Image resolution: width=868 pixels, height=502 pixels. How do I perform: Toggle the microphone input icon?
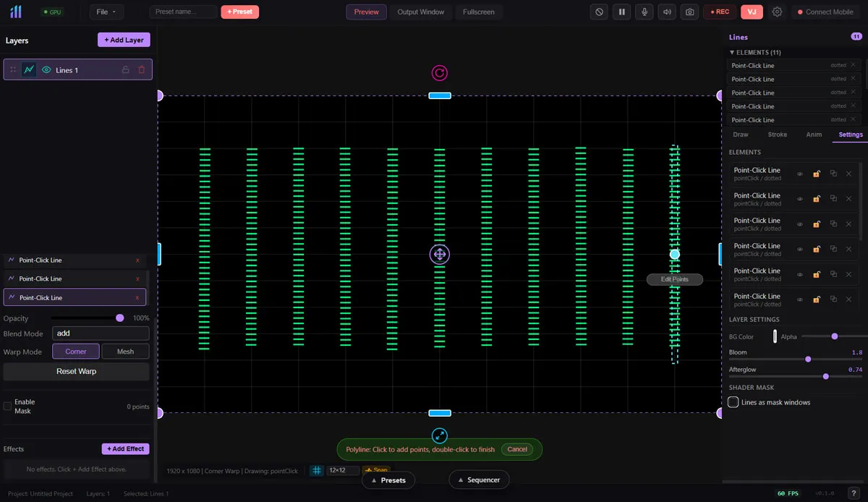(x=644, y=12)
